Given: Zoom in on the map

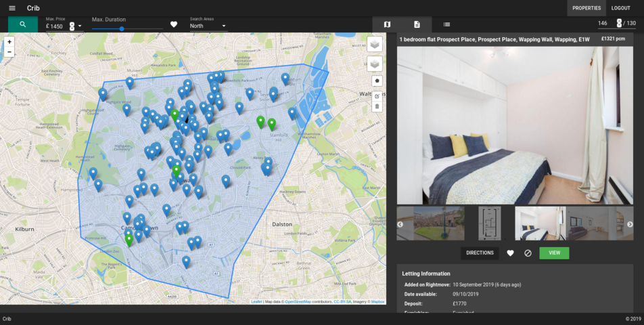Looking at the screenshot, I should click(x=9, y=42).
